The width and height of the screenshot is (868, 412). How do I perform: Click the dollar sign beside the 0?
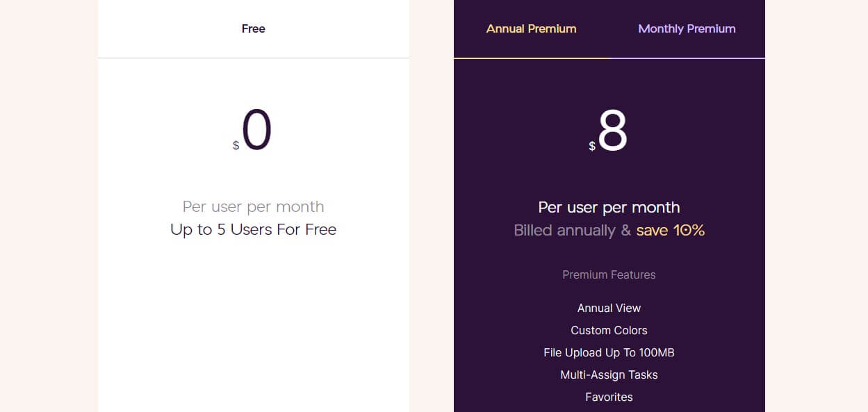coord(236,146)
